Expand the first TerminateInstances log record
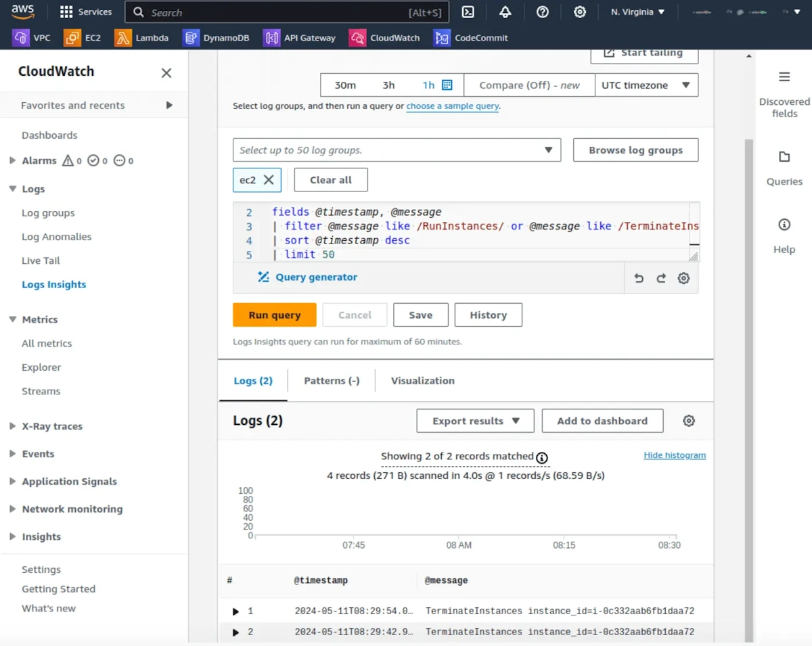The width and height of the screenshot is (812, 646). pyautogui.click(x=236, y=611)
